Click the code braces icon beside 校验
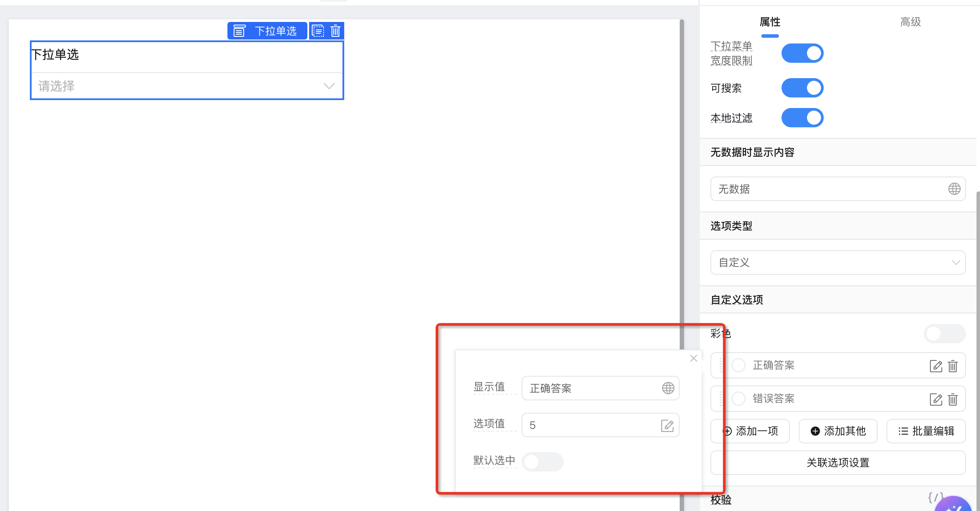 [x=935, y=497]
